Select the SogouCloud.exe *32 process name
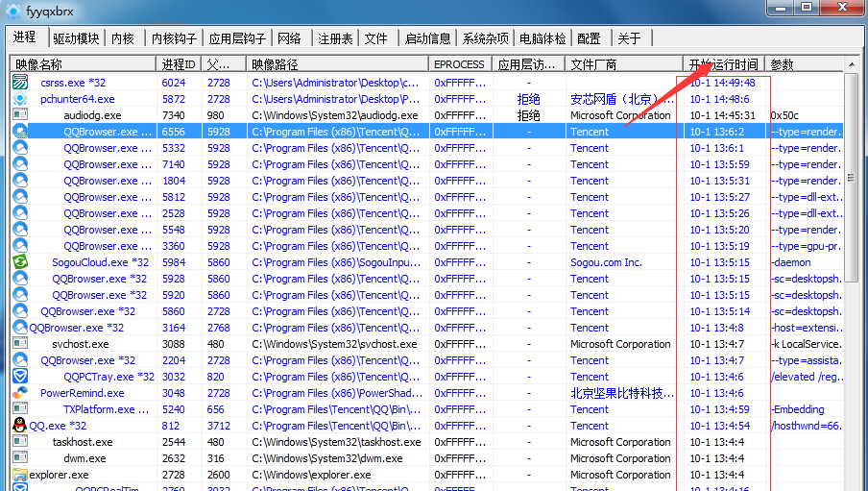Viewport: 868px width, 491px height. (100, 262)
